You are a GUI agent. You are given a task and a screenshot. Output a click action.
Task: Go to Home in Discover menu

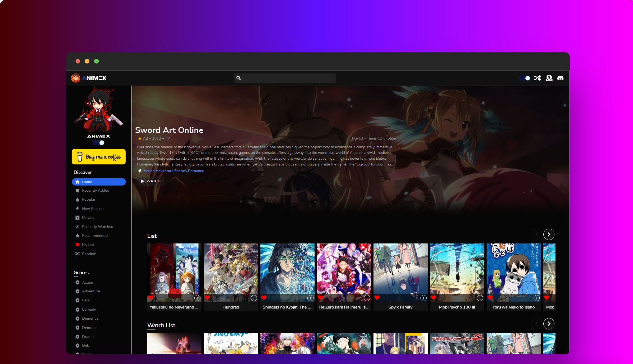tap(99, 182)
